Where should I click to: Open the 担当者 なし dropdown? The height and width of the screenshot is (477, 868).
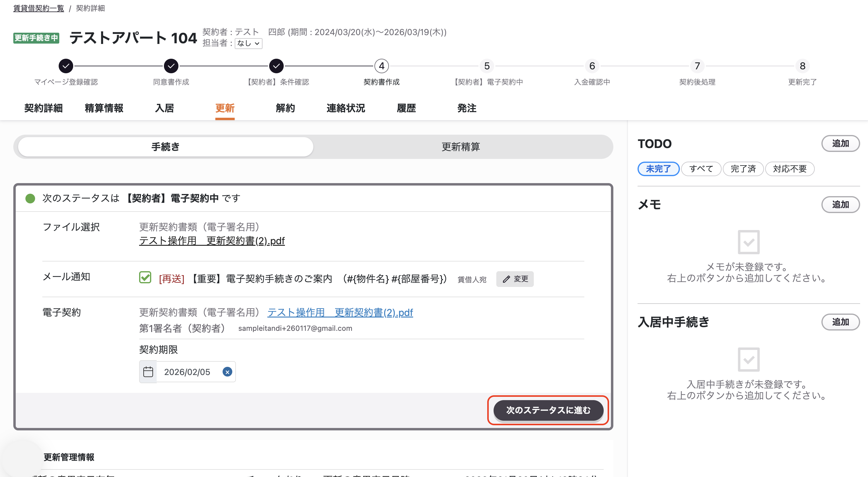[x=248, y=43]
